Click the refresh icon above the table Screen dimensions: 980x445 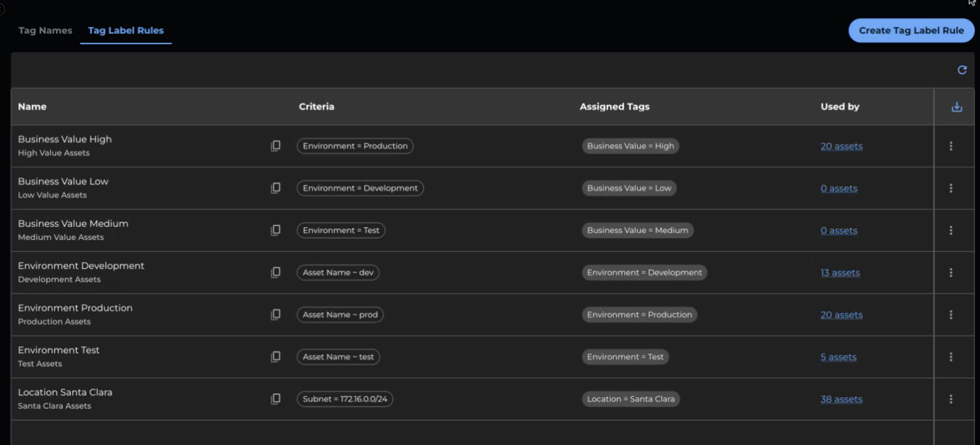pos(962,70)
